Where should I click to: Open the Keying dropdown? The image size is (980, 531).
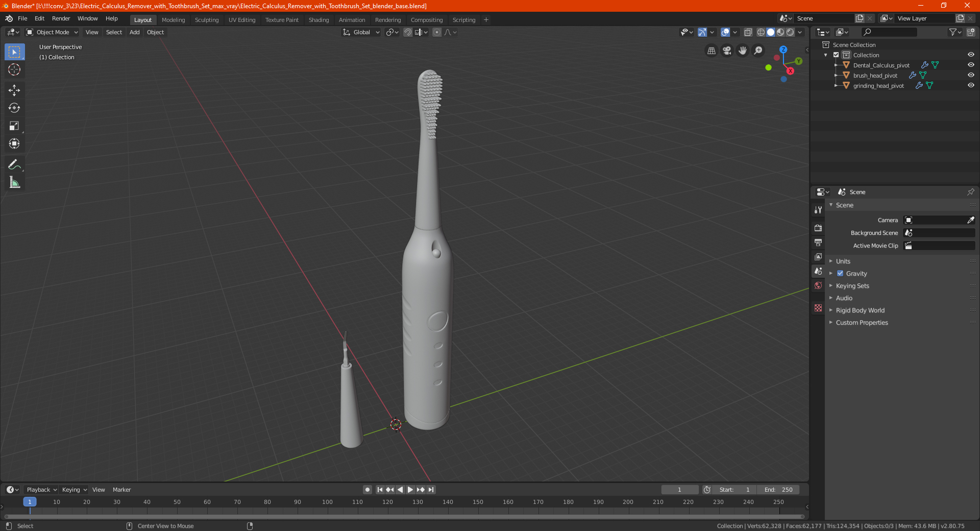75,490
